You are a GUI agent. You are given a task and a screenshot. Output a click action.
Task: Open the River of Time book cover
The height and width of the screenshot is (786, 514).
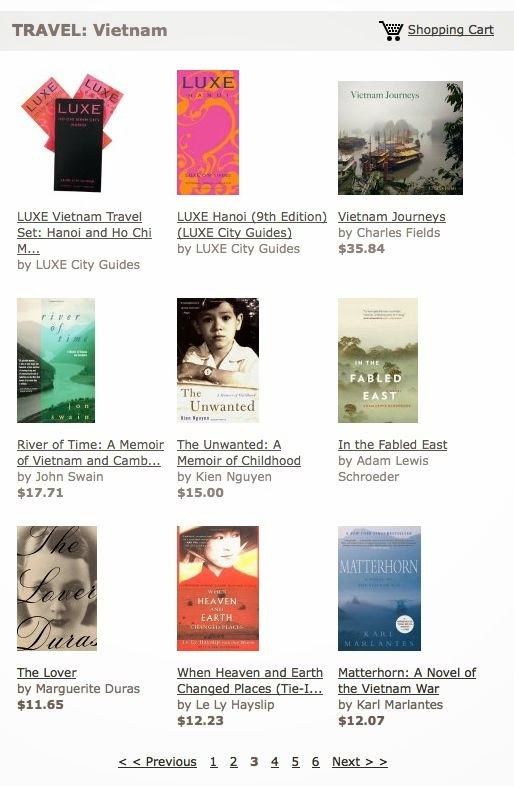point(56,360)
